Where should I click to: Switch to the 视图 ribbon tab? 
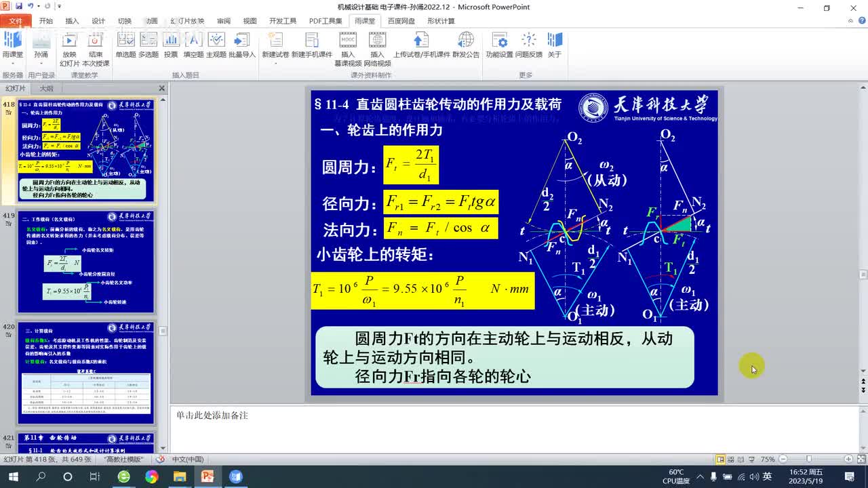pos(250,21)
